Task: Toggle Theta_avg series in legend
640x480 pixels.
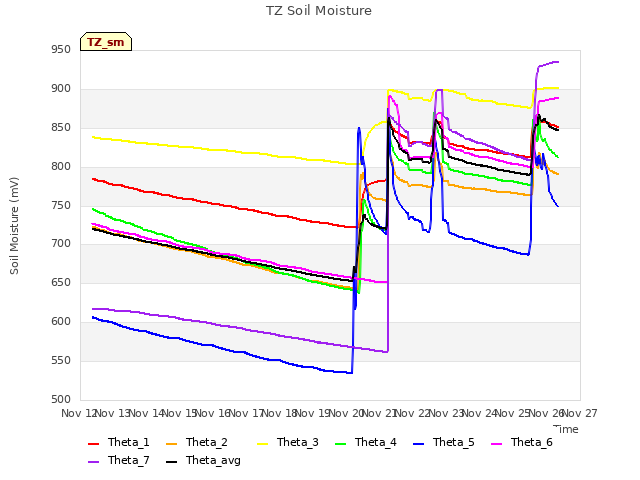Action: (x=203, y=460)
